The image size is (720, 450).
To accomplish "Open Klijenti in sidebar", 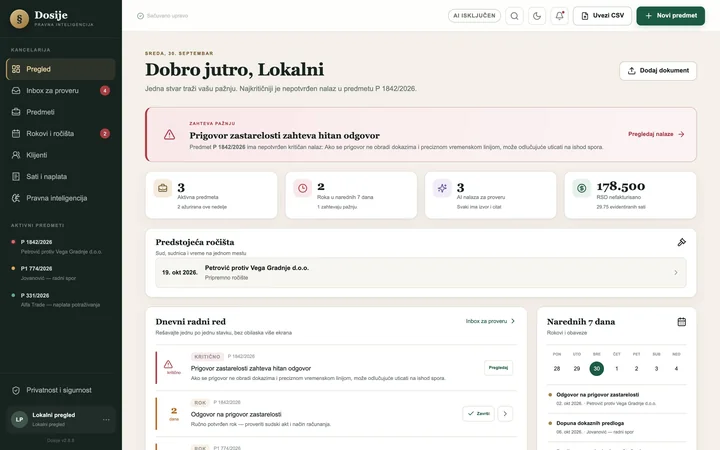I will [61, 155].
